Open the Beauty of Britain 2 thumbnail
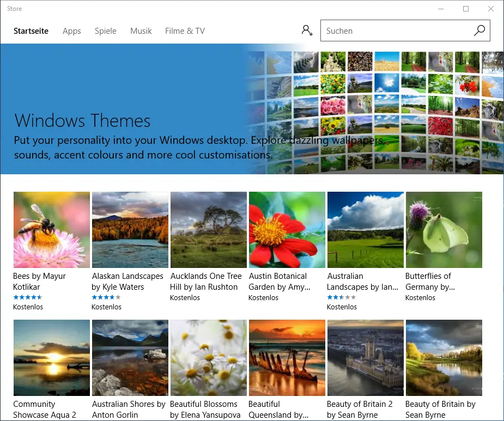 pos(366,358)
